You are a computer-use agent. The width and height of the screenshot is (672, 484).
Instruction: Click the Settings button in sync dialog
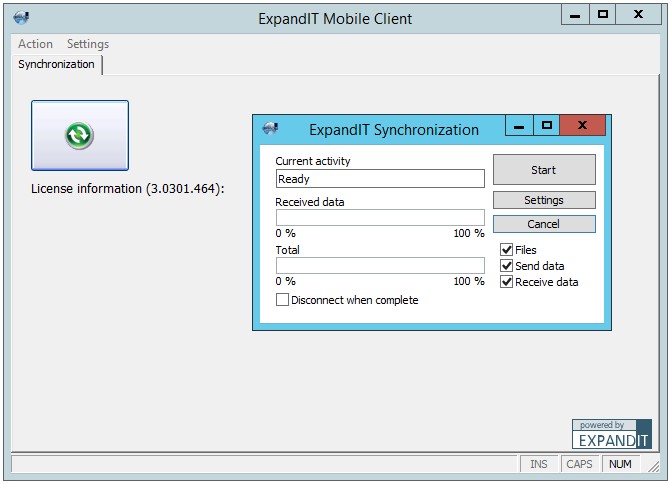click(544, 200)
